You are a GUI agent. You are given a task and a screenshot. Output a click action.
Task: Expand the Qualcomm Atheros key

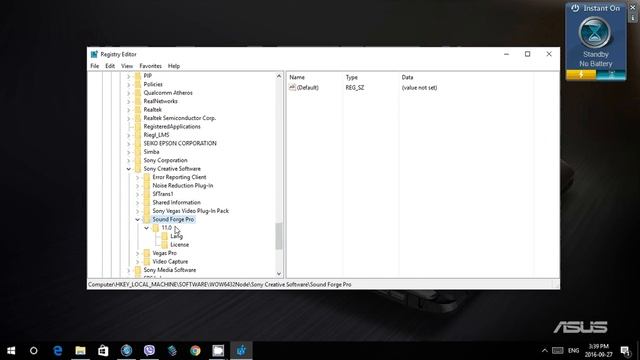(129, 93)
